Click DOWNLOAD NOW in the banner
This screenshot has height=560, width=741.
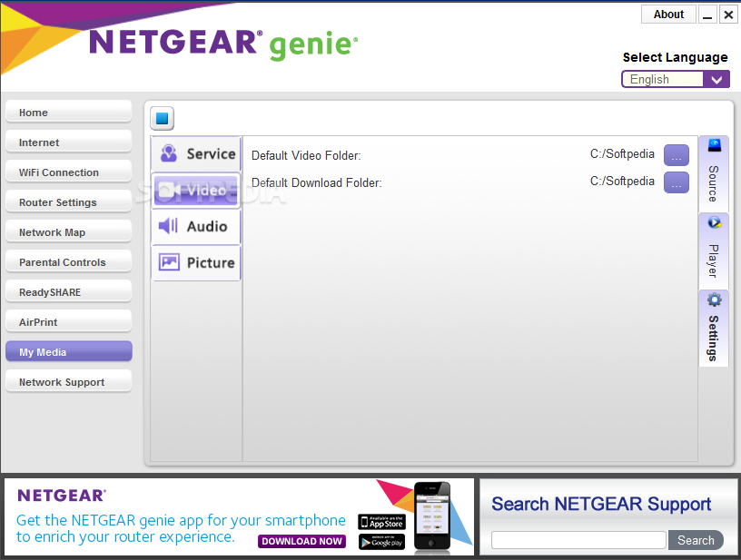click(x=302, y=541)
